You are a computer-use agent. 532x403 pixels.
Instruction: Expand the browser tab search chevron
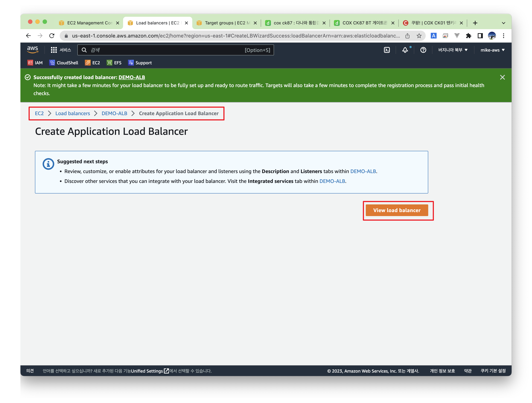(x=503, y=23)
